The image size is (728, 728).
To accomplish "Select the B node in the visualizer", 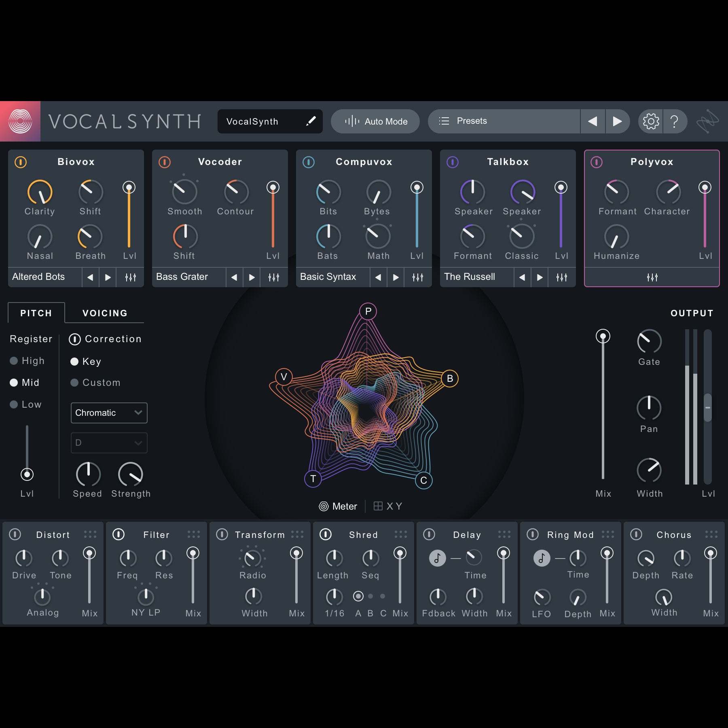I will click(x=450, y=379).
